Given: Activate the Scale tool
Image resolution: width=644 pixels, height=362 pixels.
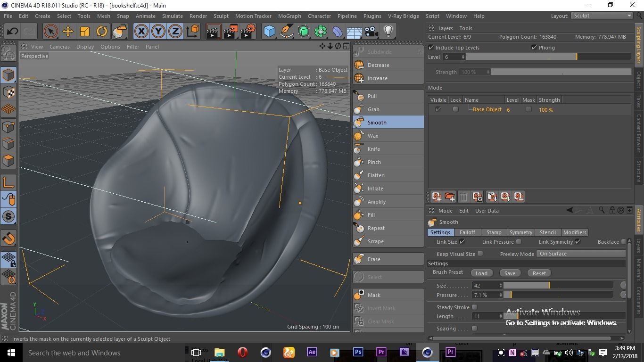Looking at the screenshot, I should pyautogui.click(x=85, y=32).
